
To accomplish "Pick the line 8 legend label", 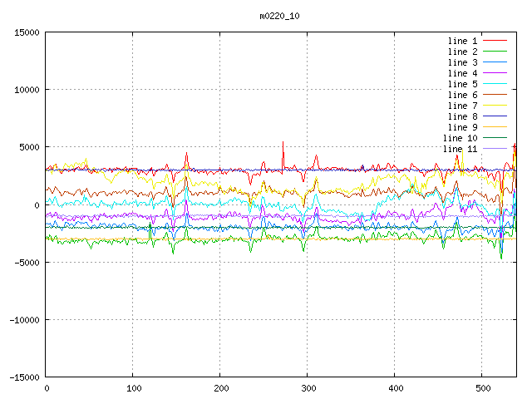I will tap(463, 116).
